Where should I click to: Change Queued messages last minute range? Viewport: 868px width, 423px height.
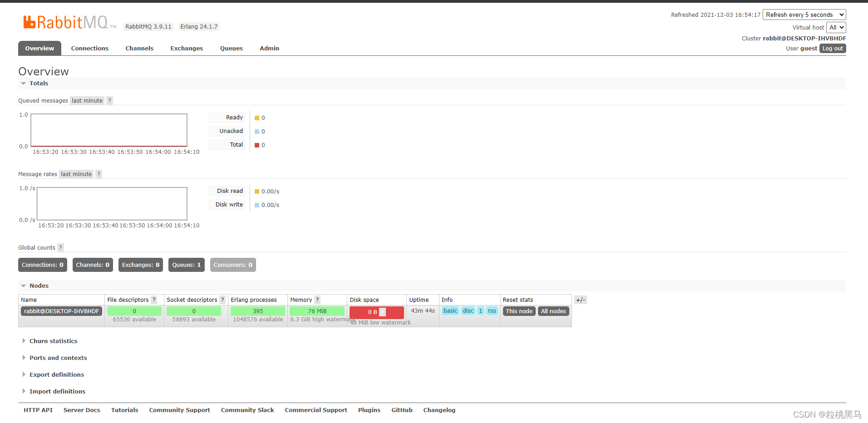[87, 101]
